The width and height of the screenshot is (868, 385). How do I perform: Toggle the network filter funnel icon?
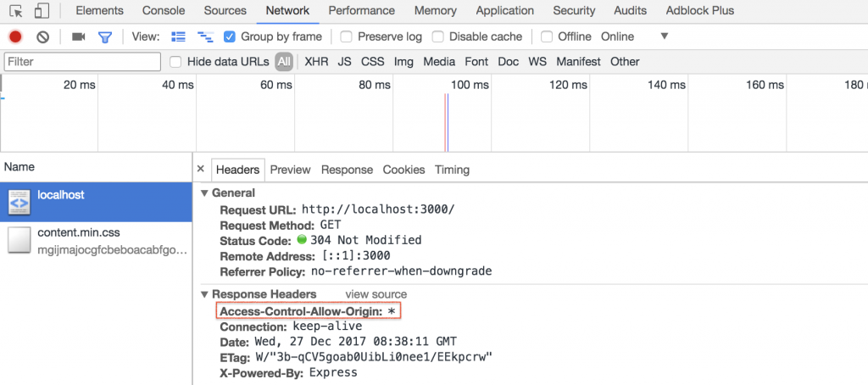coord(104,36)
